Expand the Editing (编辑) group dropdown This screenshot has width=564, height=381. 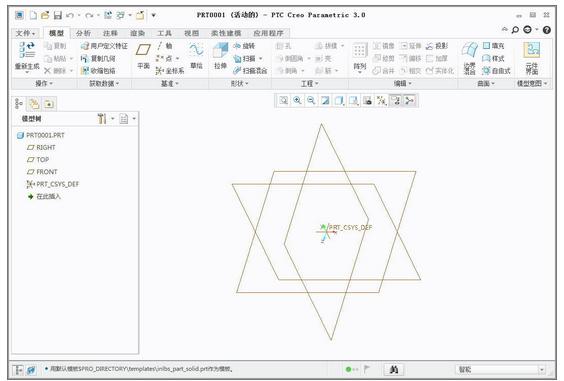click(x=402, y=83)
